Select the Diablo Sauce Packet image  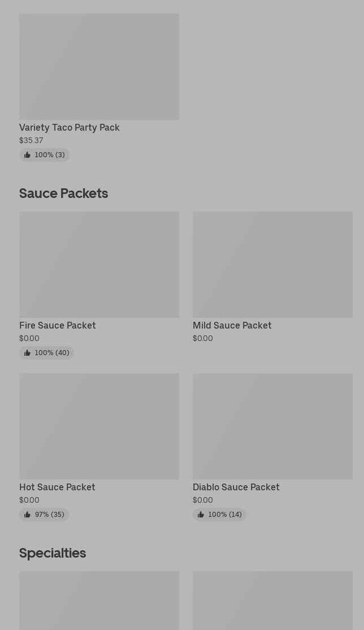tap(272, 426)
